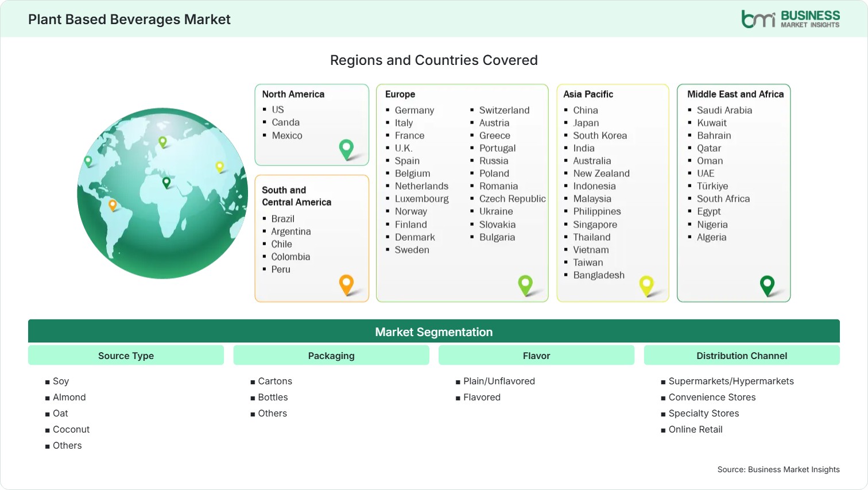Click the orange map pin in South and Central America card
This screenshot has height=490, width=868.
coord(347,285)
